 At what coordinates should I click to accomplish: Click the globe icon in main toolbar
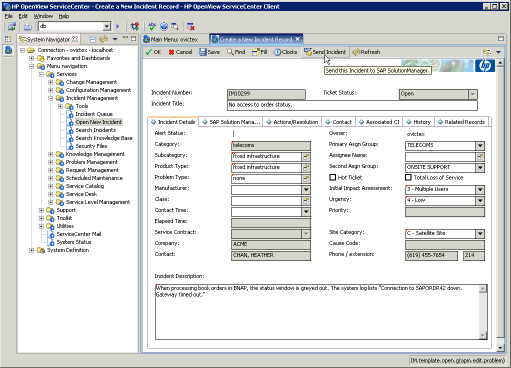pos(164,26)
